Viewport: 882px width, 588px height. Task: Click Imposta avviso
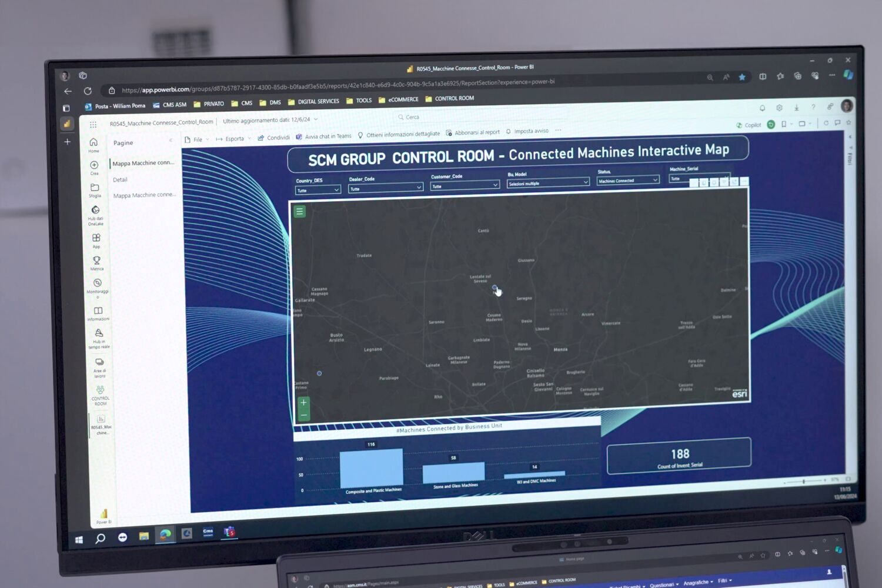click(527, 131)
